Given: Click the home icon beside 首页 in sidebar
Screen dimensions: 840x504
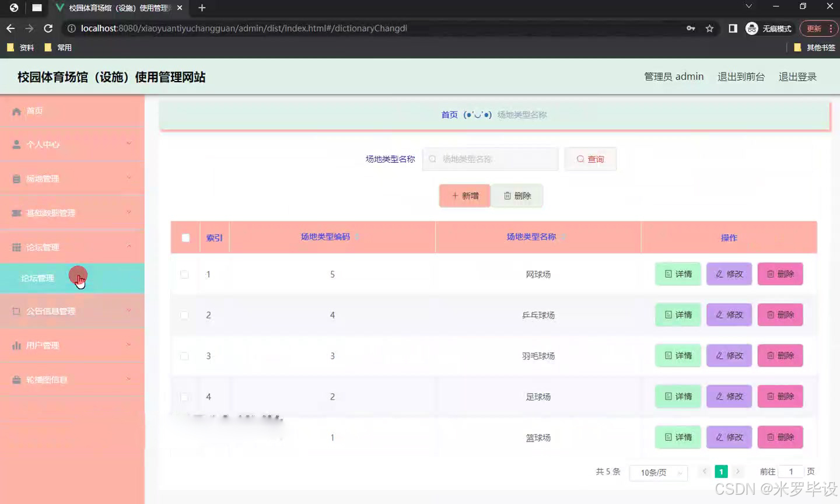Looking at the screenshot, I should [x=16, y=111].
